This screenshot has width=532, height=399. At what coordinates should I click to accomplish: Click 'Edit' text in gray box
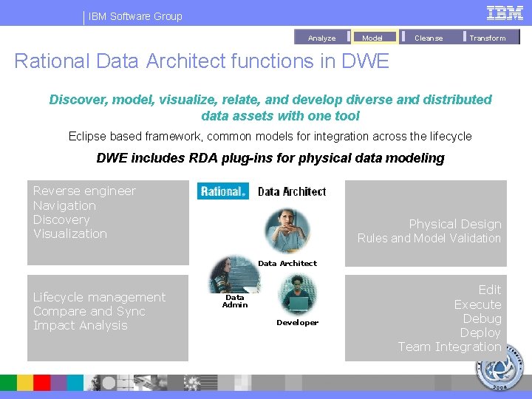(x=490, y=290)
